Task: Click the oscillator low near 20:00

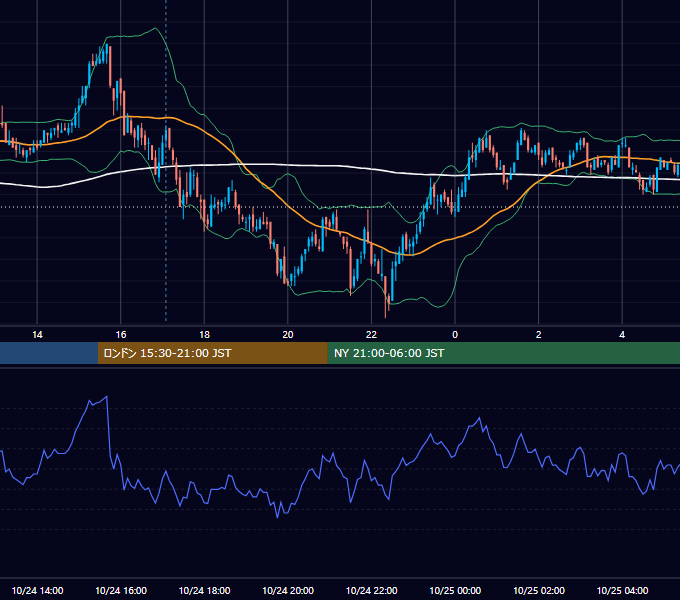Action: pyautogui.click(x=278, y=517)
